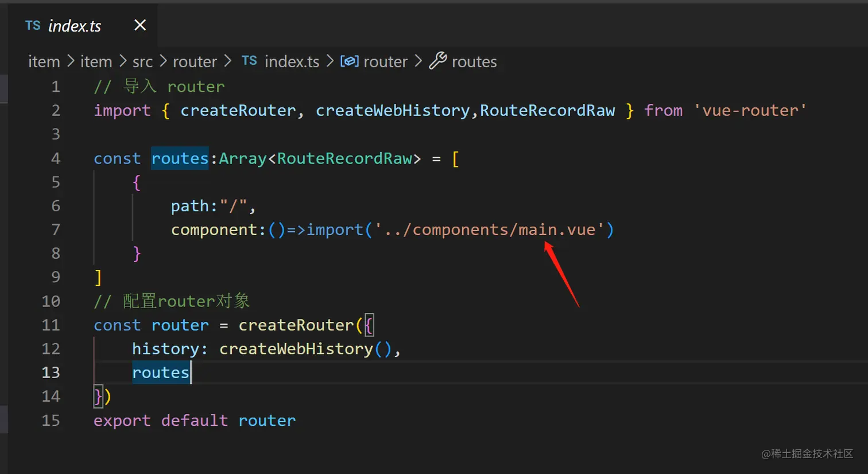Click RouteRecordRaw in the line 2 import list
The height and width of the screenshot is (474, 868).
pos(547,110)
